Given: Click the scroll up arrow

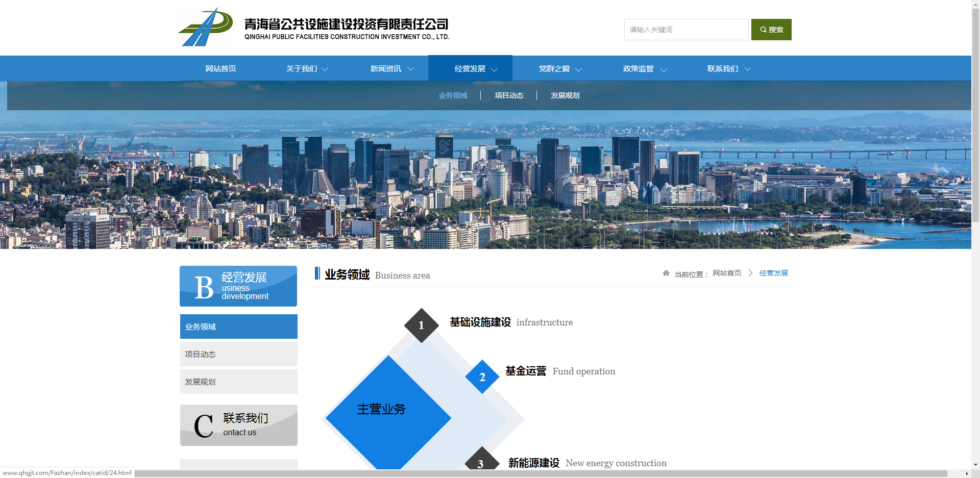Looking at the screenshot, I should coord(975,4).
